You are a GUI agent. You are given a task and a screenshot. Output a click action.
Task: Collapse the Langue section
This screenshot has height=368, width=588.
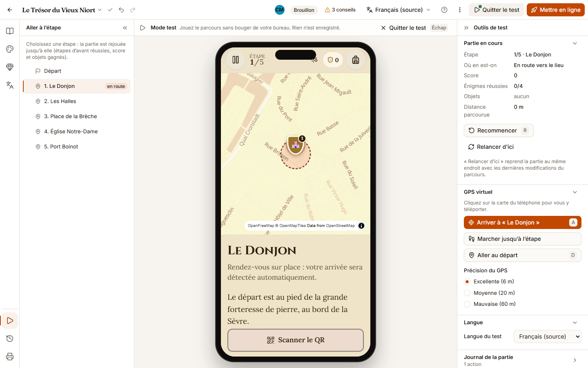[x=575, y=323]
